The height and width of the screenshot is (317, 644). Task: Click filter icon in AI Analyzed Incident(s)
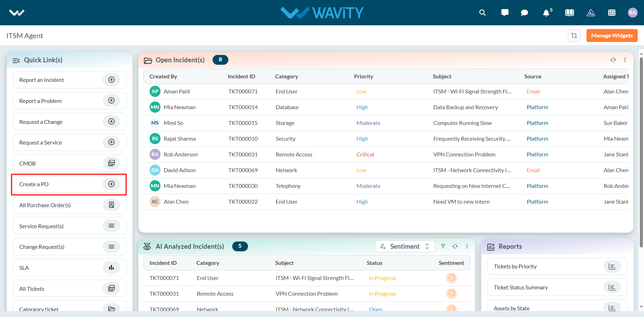click(443, 246)
